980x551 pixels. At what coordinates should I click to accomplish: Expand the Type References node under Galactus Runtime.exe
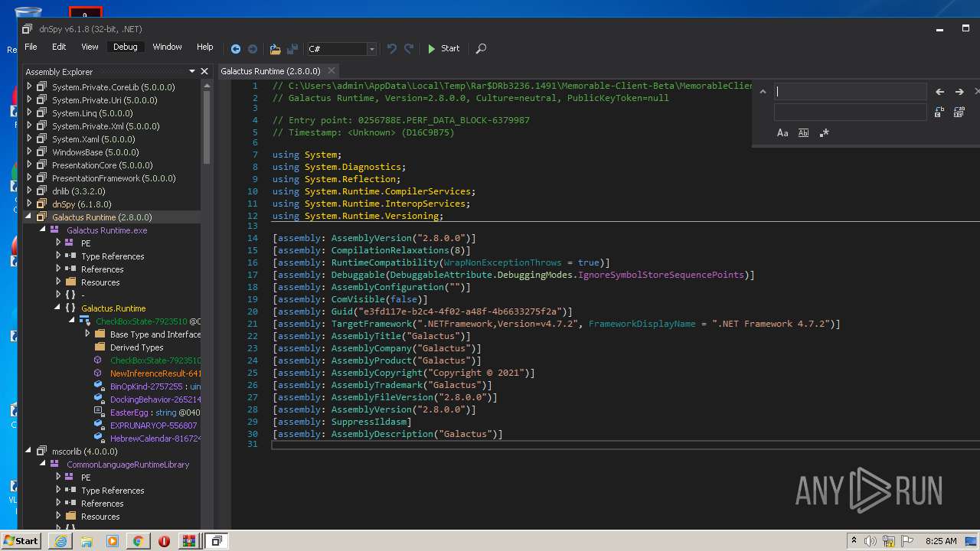pos(58,256)
